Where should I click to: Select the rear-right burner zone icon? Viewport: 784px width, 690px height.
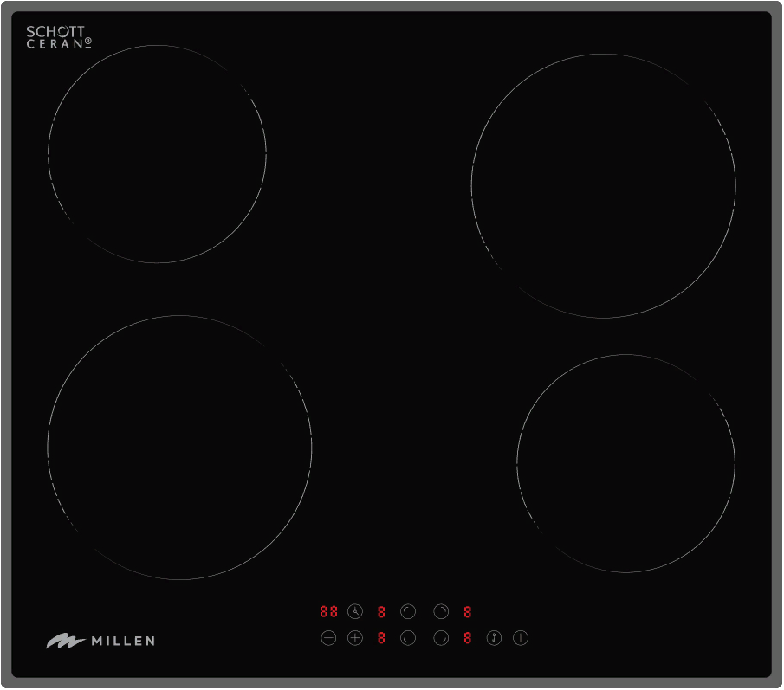pyautogui.click(x=441, y=612)
